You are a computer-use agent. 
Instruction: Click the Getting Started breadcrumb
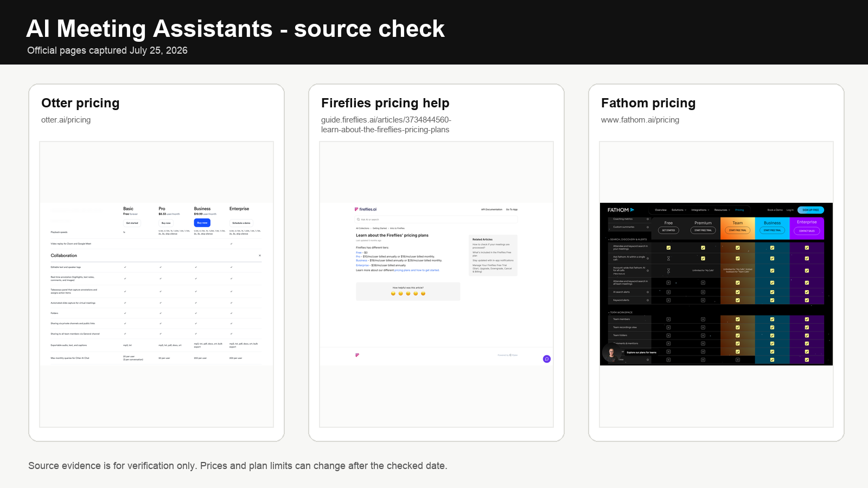pyautogui.click(x=380, y=228)
